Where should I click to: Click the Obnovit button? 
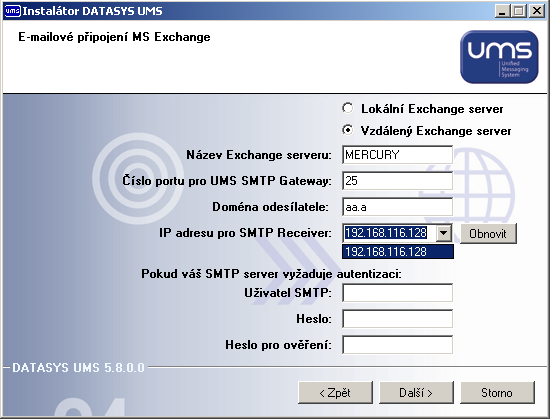coord(488,234)
